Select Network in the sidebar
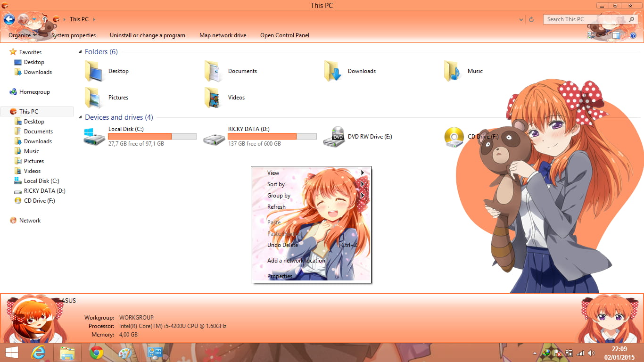Screen dimensions: 644x362 31,220
